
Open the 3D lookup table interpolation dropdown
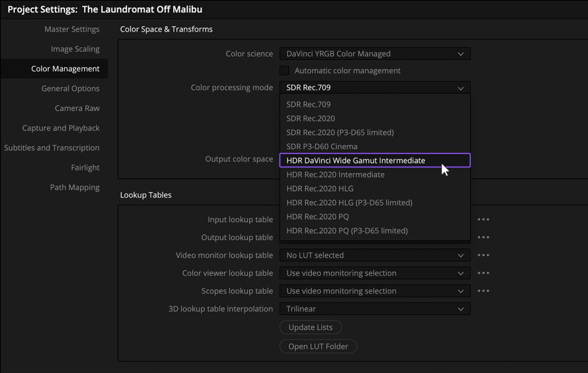coord(375,309)
